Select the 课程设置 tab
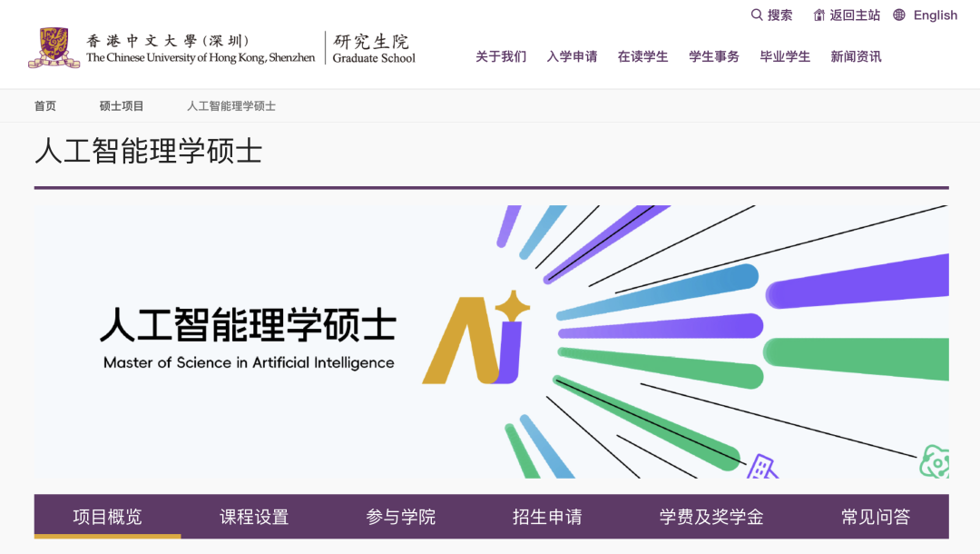This screenshot has width=980, height=554. (254, 517)
